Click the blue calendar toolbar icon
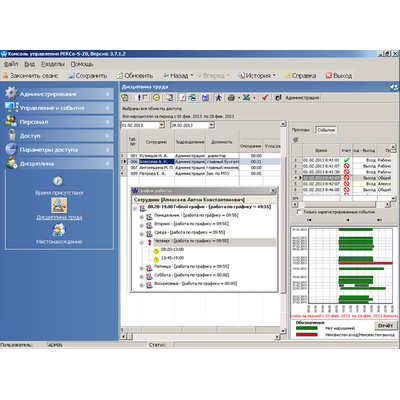This screenshot has width=400, height=400. (x=205, y=98)
